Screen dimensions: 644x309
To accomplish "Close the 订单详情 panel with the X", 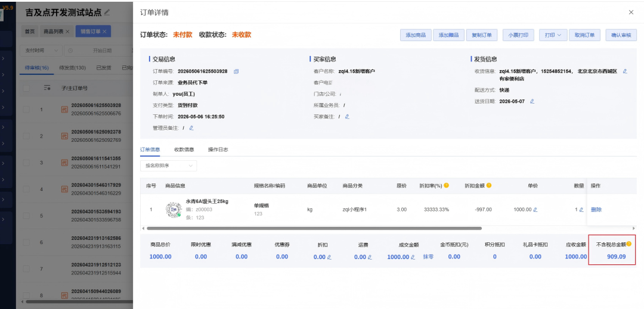I will pos(631,13).
